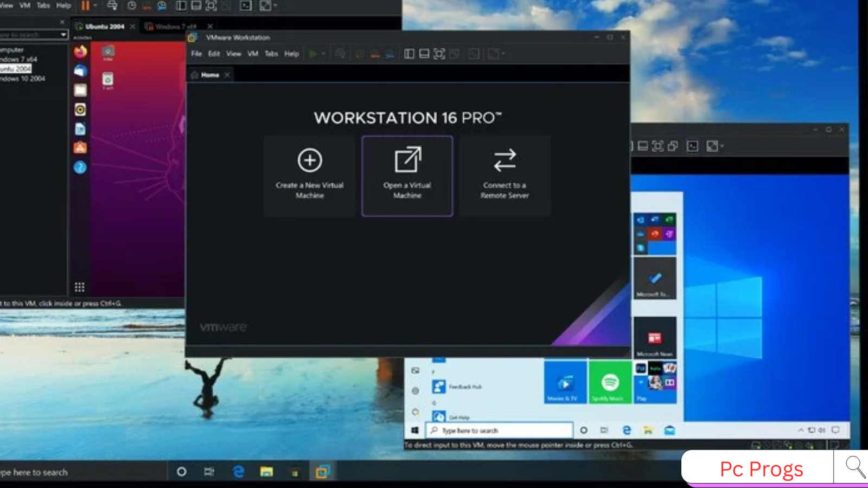Click the Unity mode toolbar icon

(x=455, y=54)
